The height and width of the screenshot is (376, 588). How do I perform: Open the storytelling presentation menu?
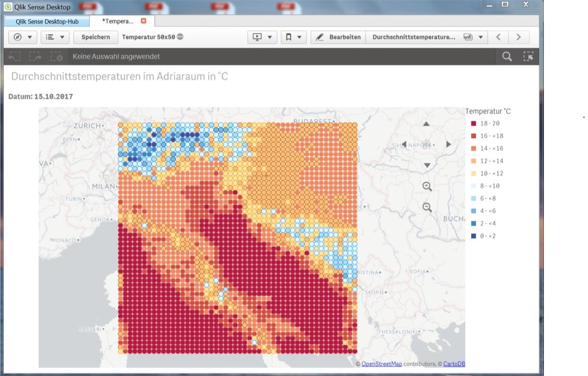(x=262, y=37)
